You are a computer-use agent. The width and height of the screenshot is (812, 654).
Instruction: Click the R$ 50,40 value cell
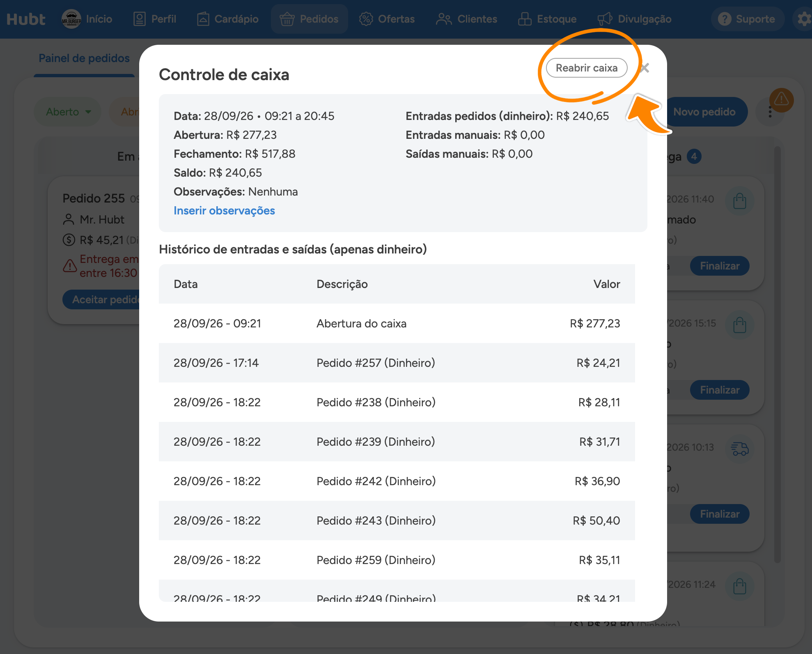click(596, 520)
